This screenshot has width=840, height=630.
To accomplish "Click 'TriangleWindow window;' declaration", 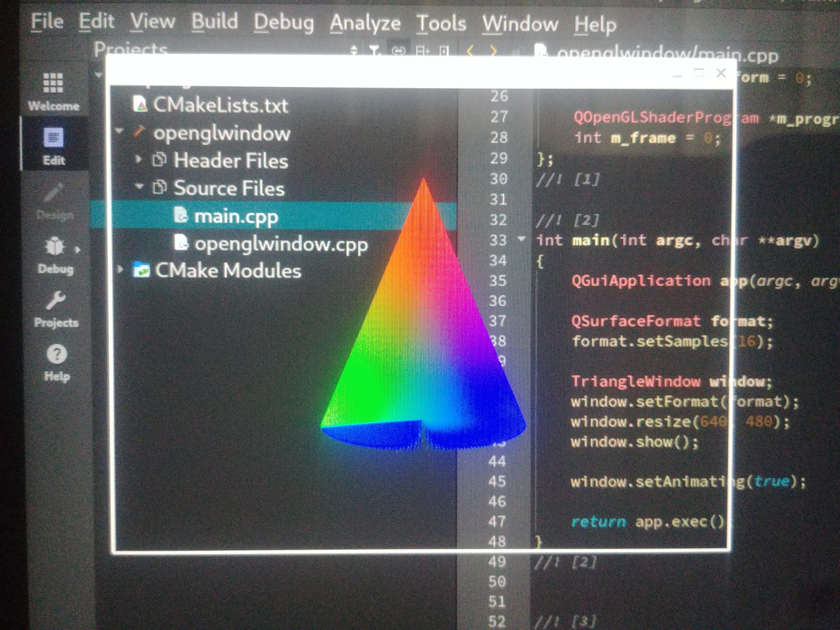I will click(671, 381).
